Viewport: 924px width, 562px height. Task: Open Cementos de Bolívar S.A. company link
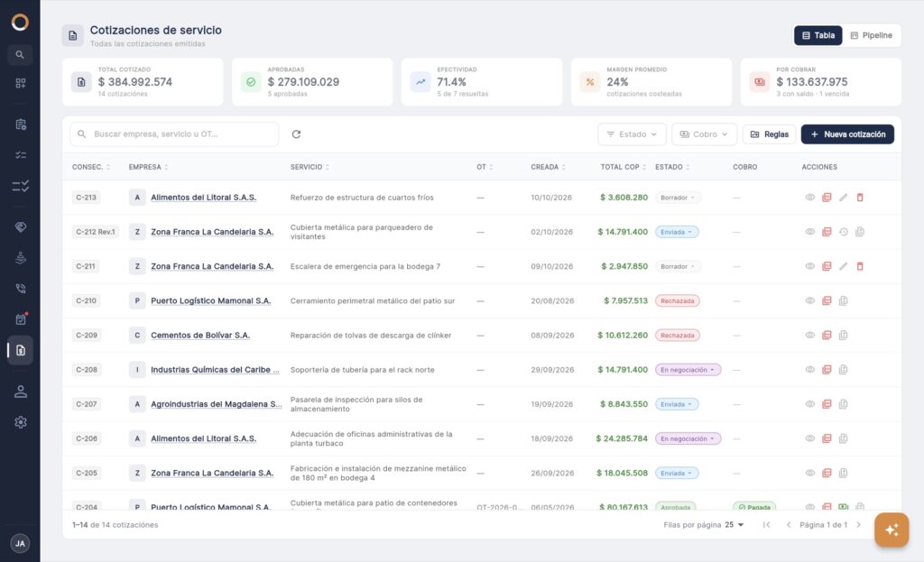(x=200, y=336)
